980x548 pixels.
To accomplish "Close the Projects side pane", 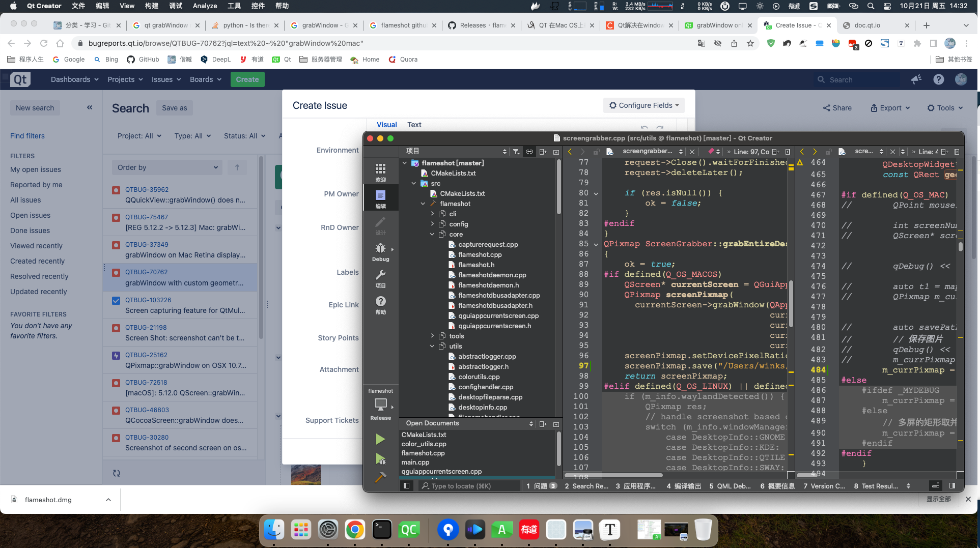I will [556, 152].
